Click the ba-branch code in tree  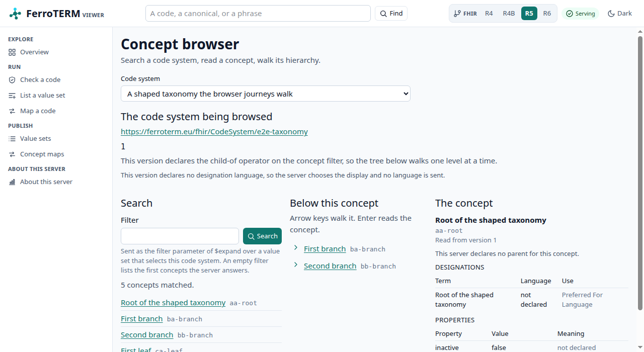(368, 249)
